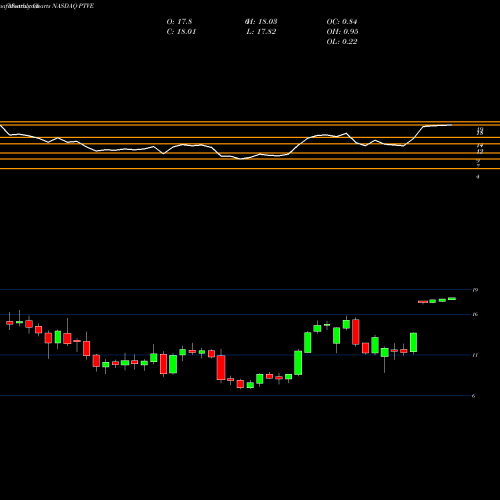Click the OC: 0.84 reading
500x500 pixels.
coord(342,22)
